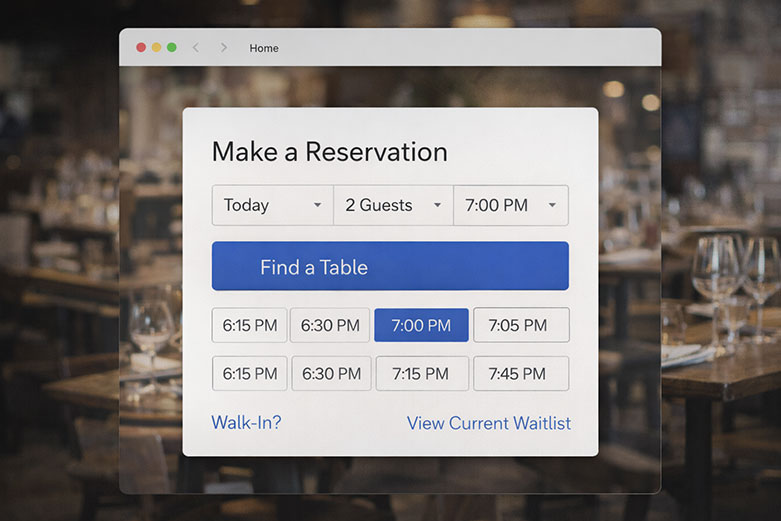Click the View Current Waitlist link
Viewport: 781px width, 521px height.
coord(488,423)
